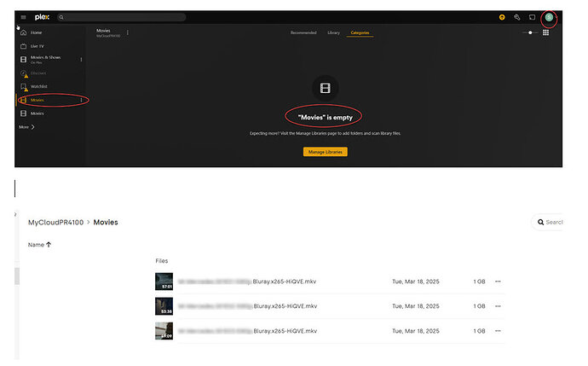Click the Movies breadcrumb
This screenshot has height=366, width=588.
[x=106, y=222]
